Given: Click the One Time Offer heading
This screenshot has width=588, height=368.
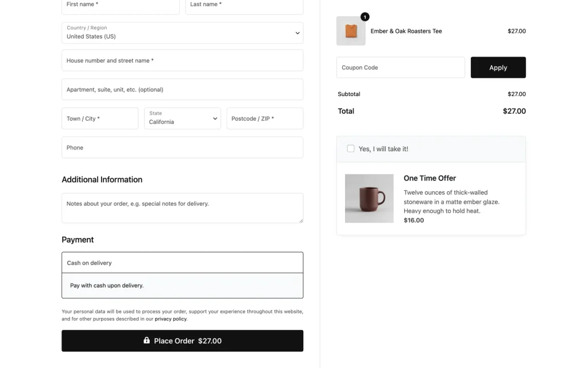Looking at the screenshot, I should [x=430, y=178].
